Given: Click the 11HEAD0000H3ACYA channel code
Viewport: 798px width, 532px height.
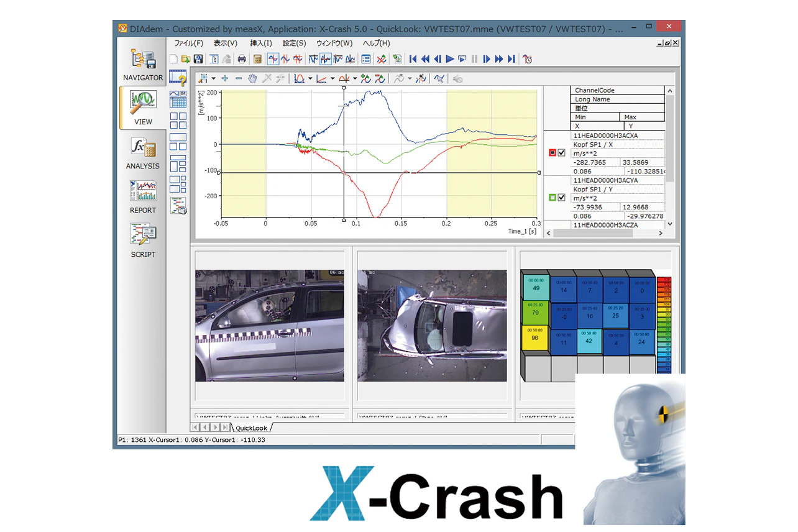Looking at the screenshot, I should [x=618, y=180].
